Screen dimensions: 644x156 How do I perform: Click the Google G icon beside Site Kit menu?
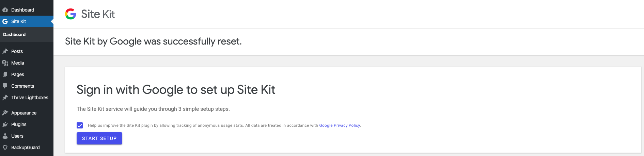click(5, 21)
